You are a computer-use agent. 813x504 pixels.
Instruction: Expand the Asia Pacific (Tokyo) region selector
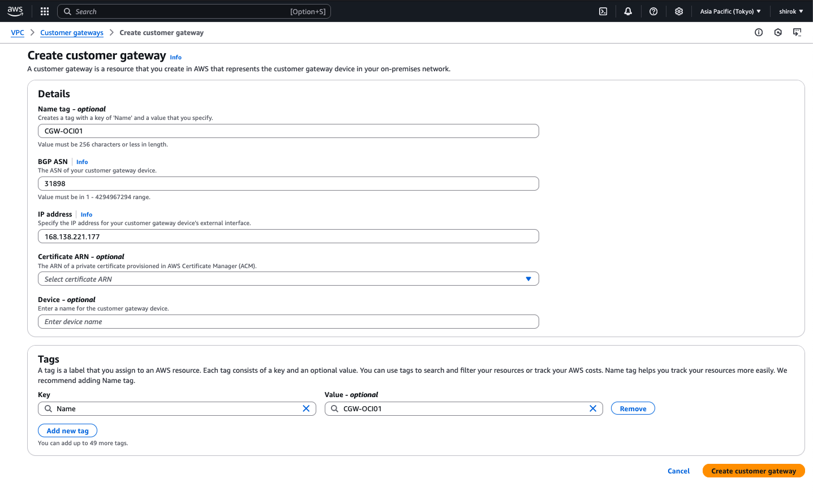coord(730,11)
